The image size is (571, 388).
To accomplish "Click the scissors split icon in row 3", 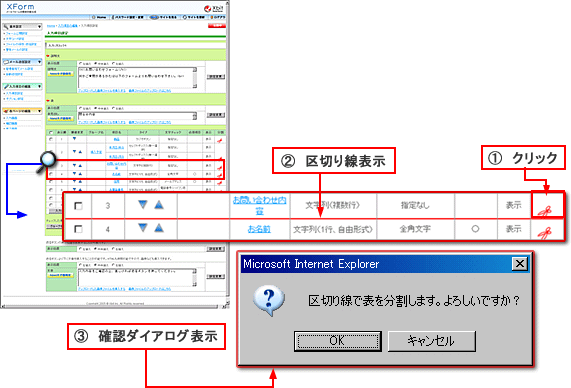I will 545,211.
